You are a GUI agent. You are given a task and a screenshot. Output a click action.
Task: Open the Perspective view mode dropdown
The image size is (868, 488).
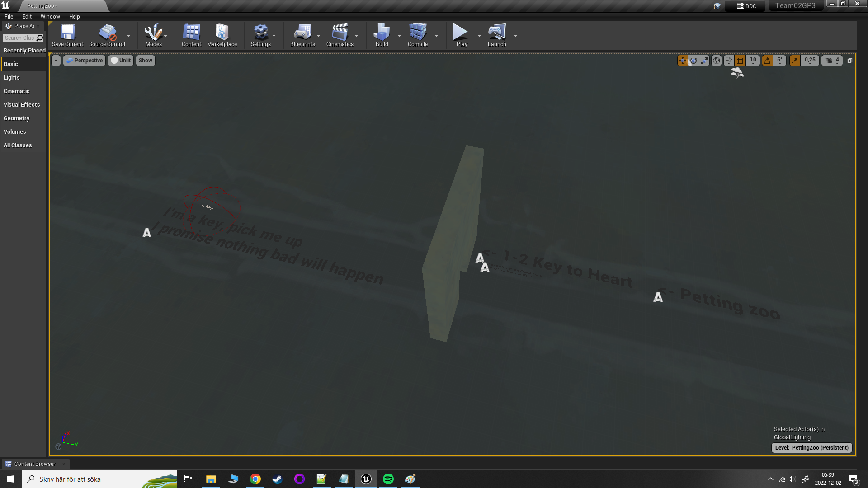85,61
